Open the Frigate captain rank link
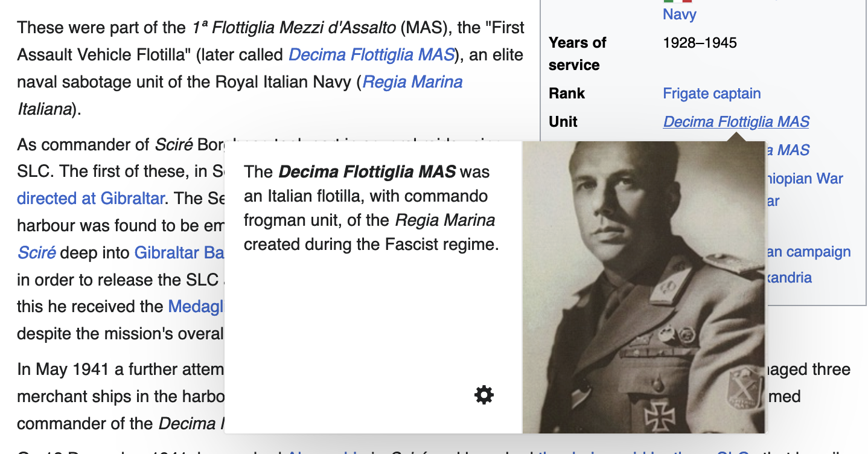 (x=712, y=94)
